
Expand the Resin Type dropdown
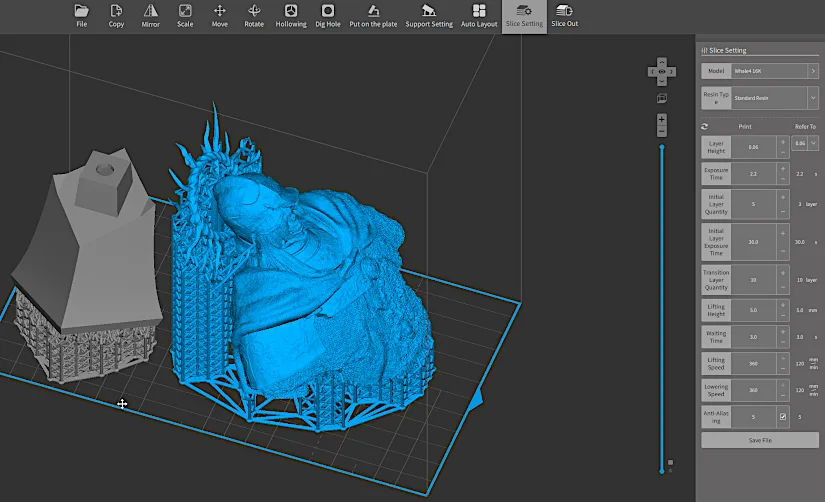point(813,98)
